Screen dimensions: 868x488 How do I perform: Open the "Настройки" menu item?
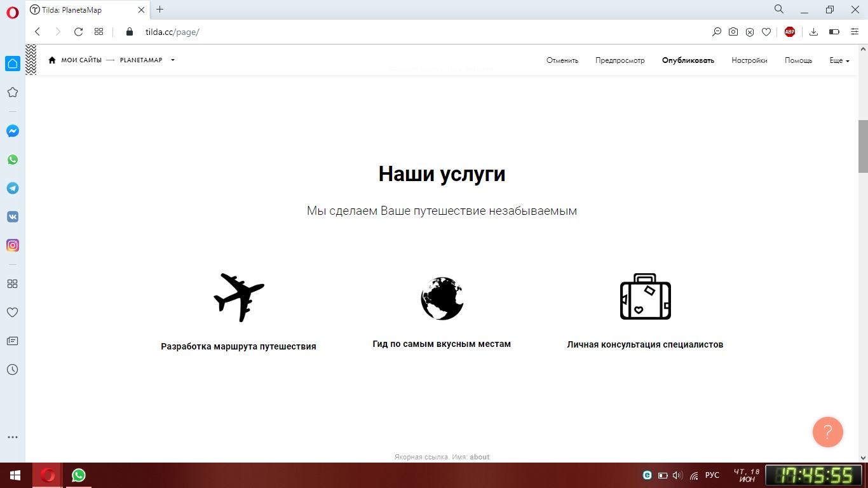749,60
